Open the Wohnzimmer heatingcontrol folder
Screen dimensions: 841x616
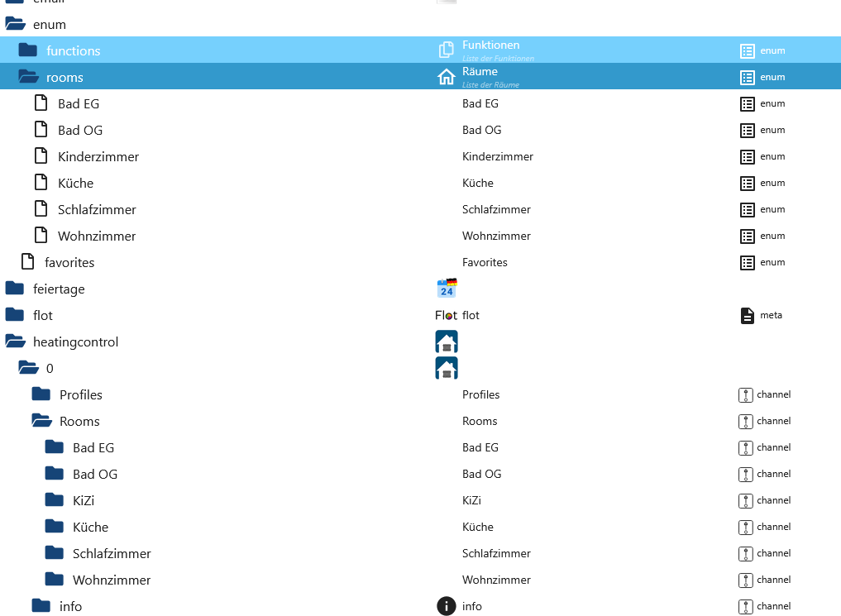pos(55,579)
